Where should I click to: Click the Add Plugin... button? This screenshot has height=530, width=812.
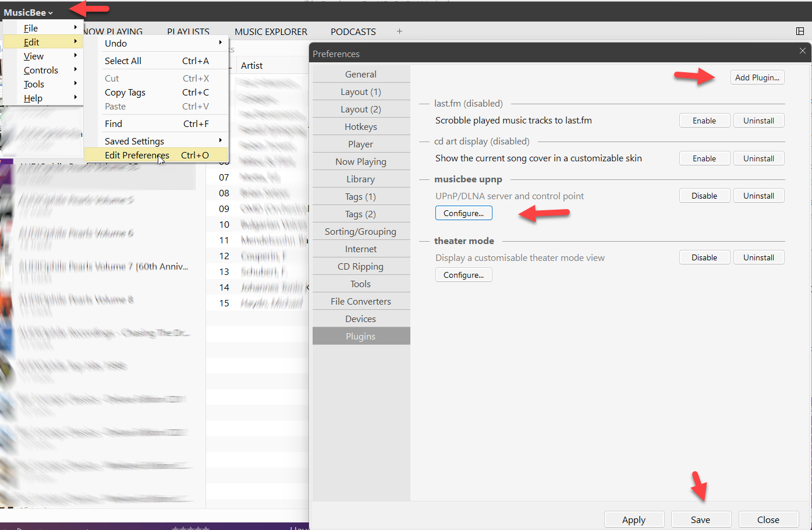[x=757, y=77]
